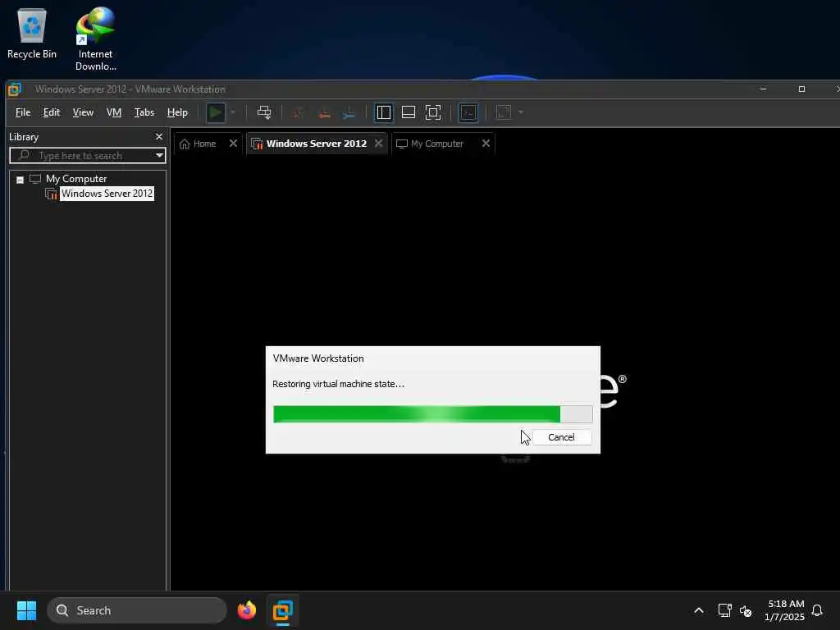
Task: Click the manage snapshots toolbar icon
Action: (349, 112)
